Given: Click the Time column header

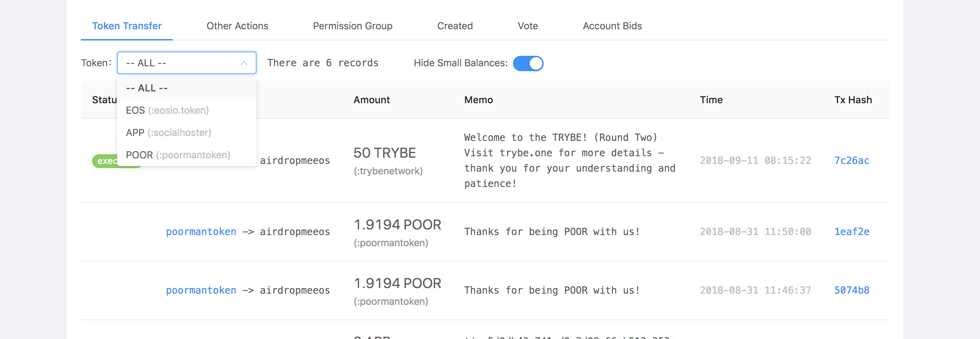Looking at the screenshot, I should click(x=711, y=100).
